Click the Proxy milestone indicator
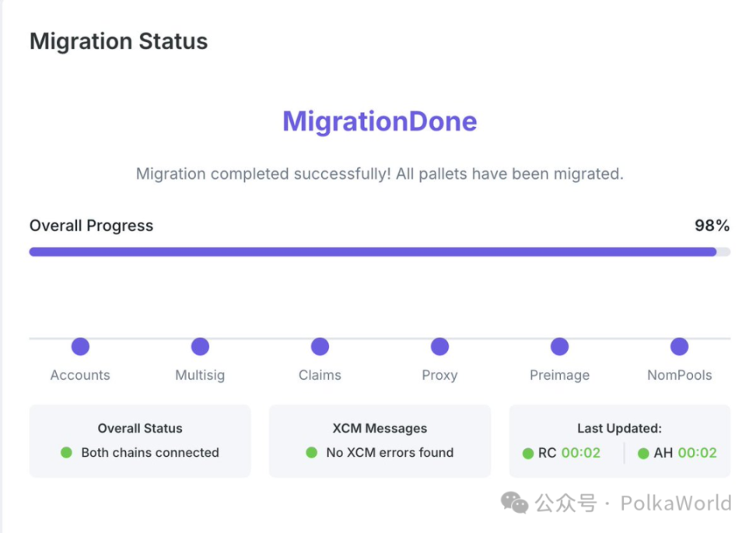756x533 pixels. click(439, 346)
